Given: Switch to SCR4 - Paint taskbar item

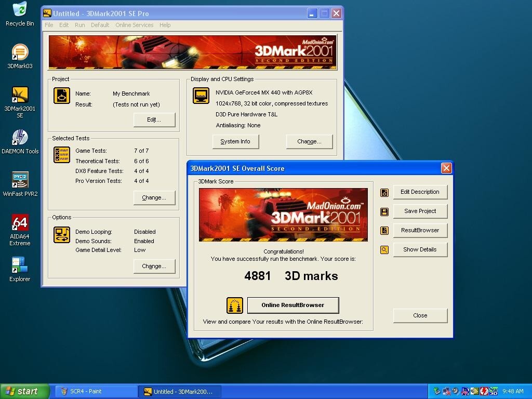Looking at the screenshot, I should [x=96, y=392].
